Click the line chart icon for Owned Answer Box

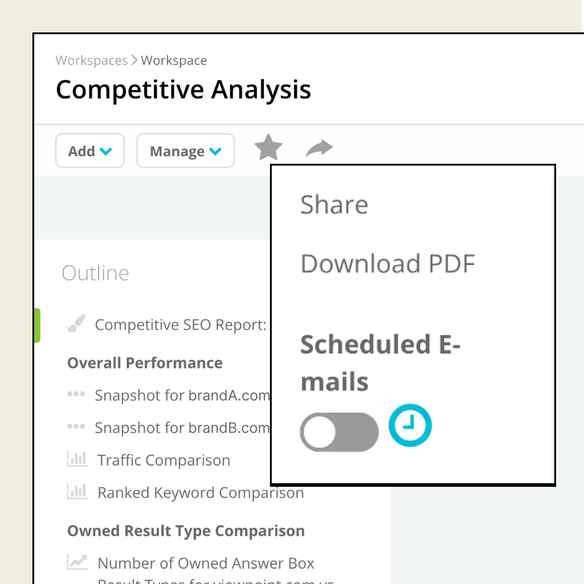(77, 562)
